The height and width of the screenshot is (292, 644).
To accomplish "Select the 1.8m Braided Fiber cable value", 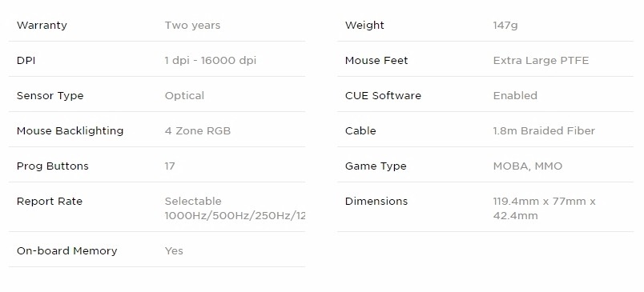I will 544,131.
